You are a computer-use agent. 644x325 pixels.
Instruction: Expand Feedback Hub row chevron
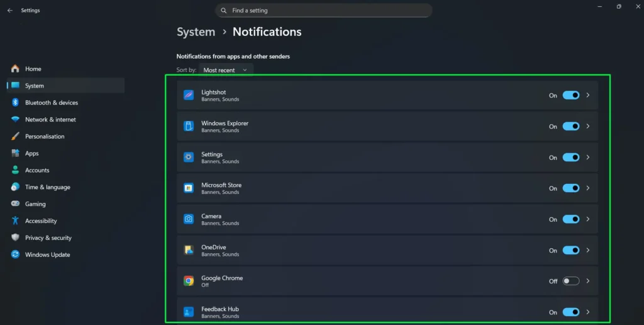coord(588,312)
